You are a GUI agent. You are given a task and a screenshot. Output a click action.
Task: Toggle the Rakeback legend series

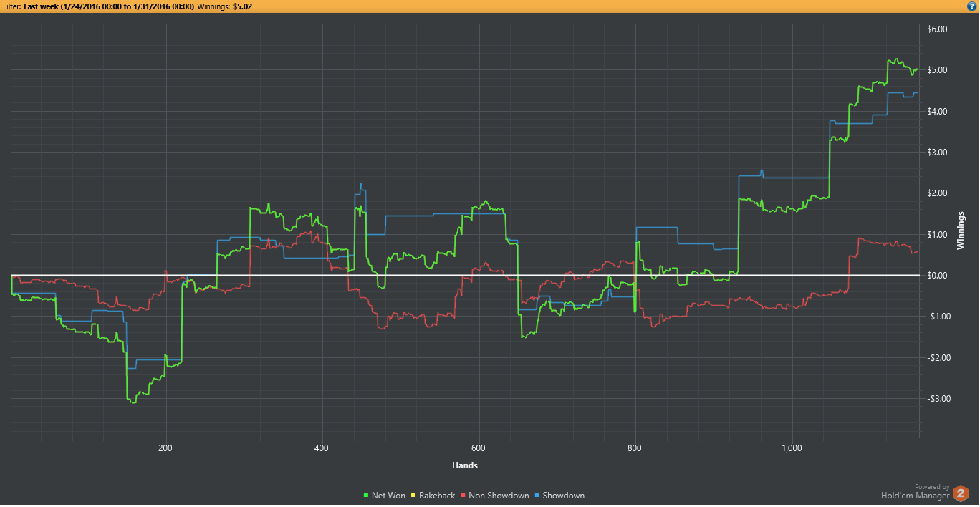click(433, 496)
